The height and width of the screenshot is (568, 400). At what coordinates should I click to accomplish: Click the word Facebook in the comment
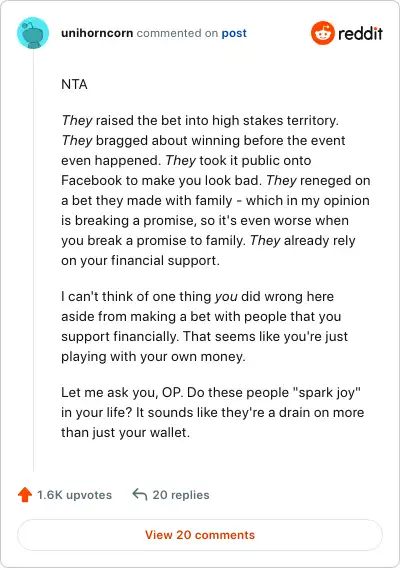(x=92, y=180)
